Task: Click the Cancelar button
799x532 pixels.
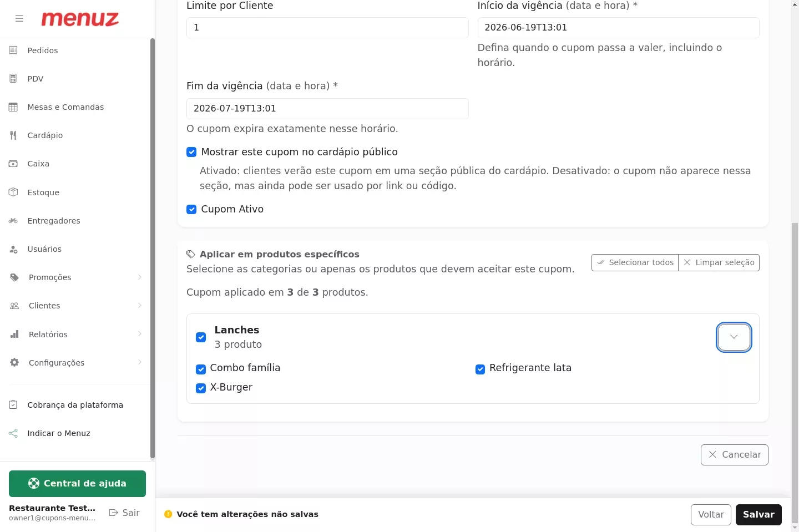Action: click(735, 455)
